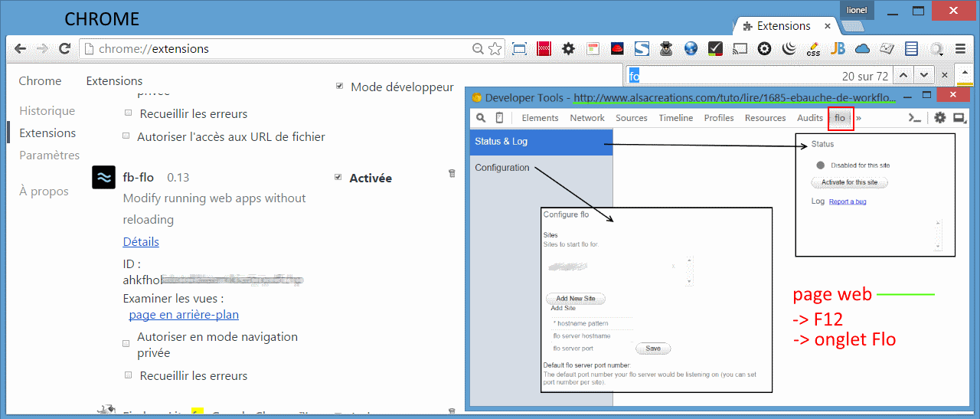Open Paramètres in the Chrome sidebar
The width and height of the screenshot is (980, 419).
(x=49, y=155)
